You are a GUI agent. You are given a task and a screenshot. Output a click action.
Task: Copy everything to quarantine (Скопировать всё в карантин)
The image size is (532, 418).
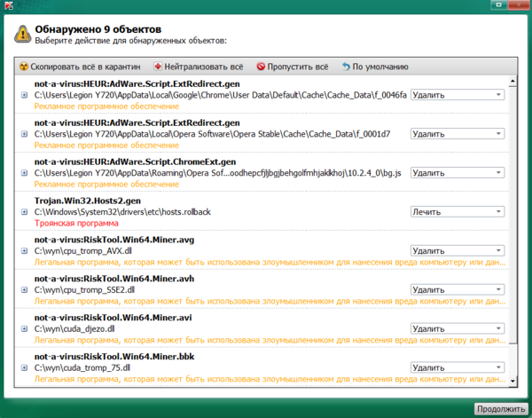point(80,67)
